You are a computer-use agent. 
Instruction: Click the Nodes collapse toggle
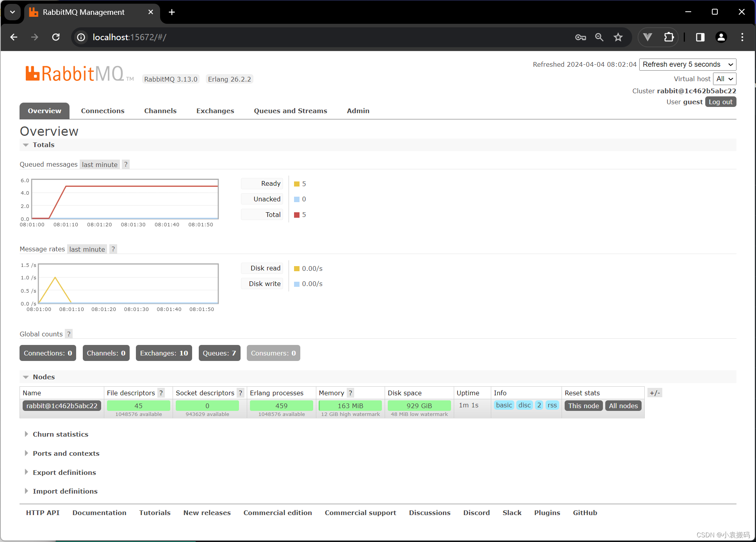coord(27,377)
